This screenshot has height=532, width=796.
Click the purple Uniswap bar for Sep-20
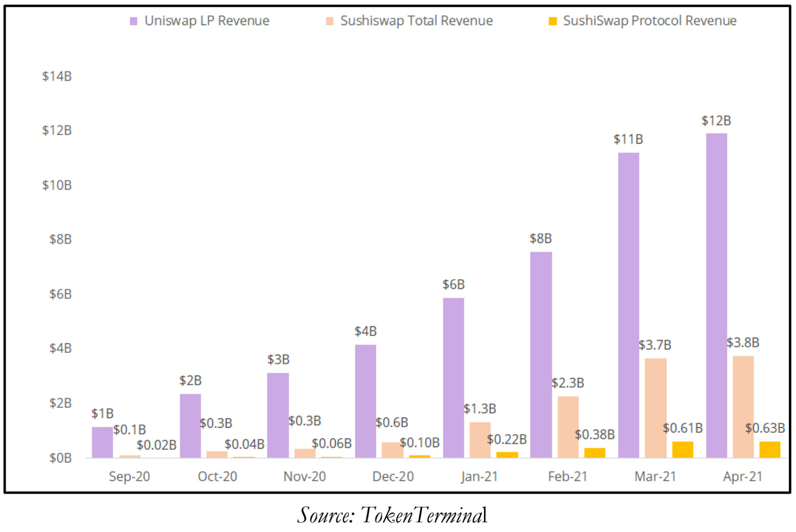tap(102, 442)
